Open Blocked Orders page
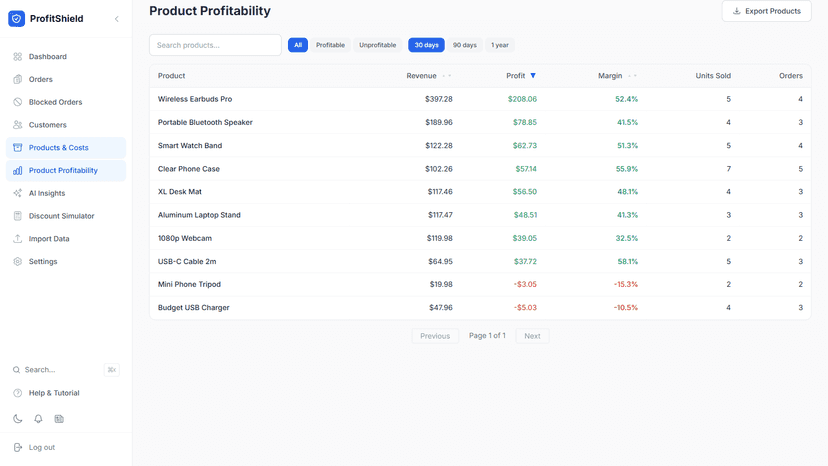 66,102
